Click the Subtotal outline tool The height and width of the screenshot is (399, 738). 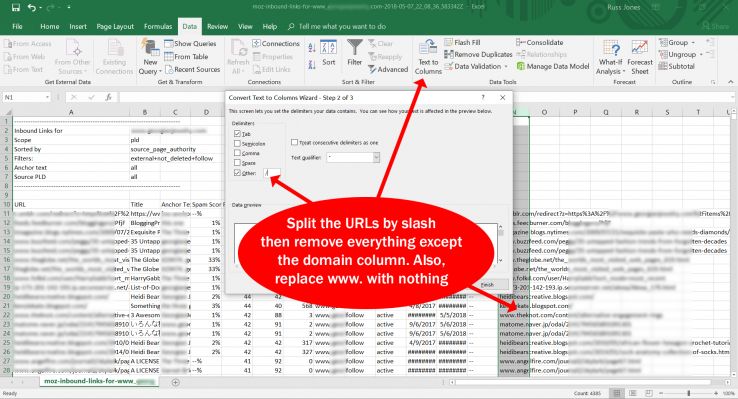tap(676, 66)
